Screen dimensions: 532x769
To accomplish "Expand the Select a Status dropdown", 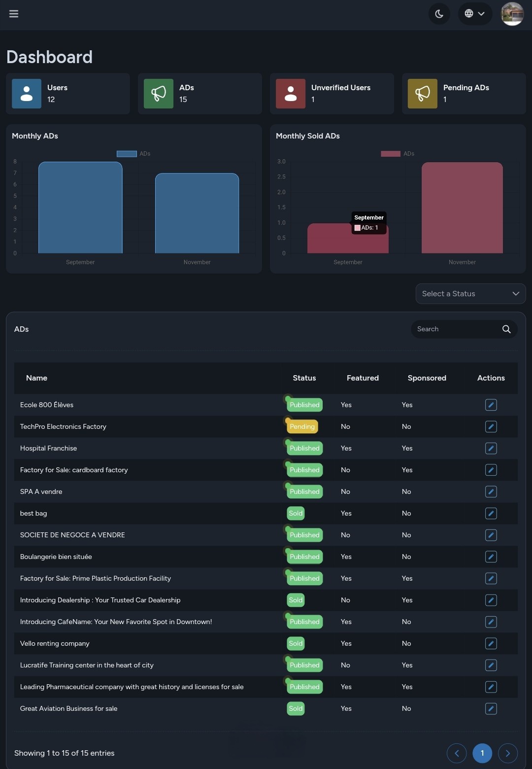I will (x=470, y=294).
